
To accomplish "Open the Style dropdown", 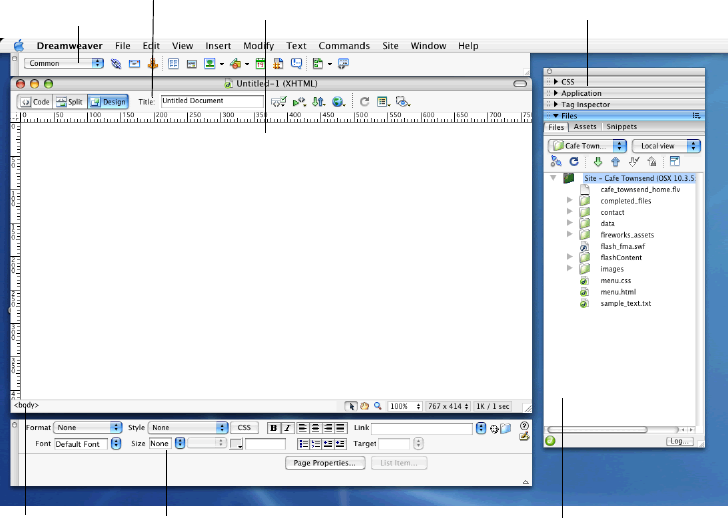I will coord(188,427).
